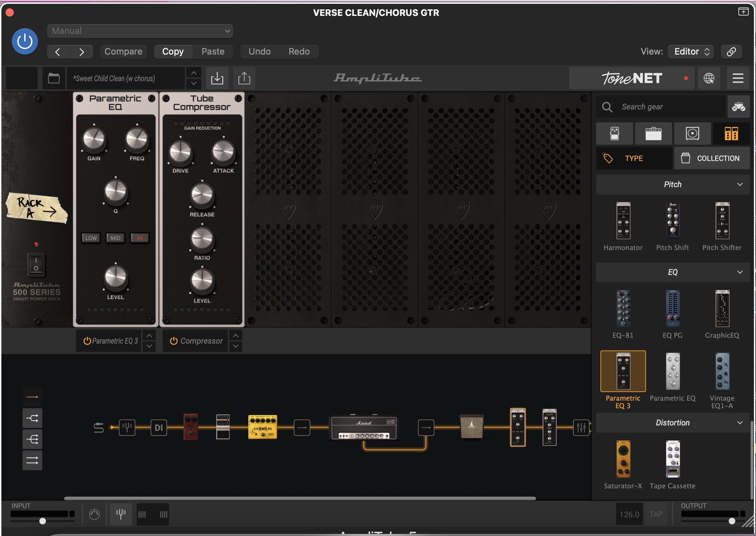Select the parallel lines routing option
Image resolution: width=756 pixels, height=536 pixels.
tap(32, 460)
